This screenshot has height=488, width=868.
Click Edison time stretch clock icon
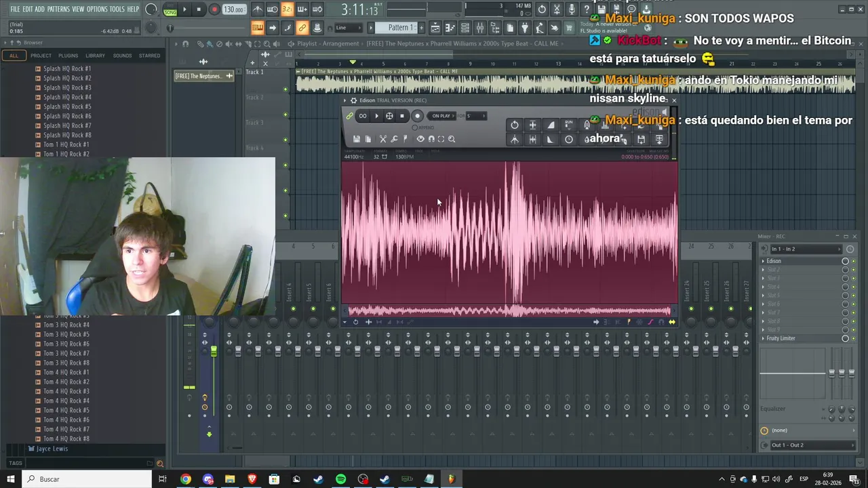[569, 140]
